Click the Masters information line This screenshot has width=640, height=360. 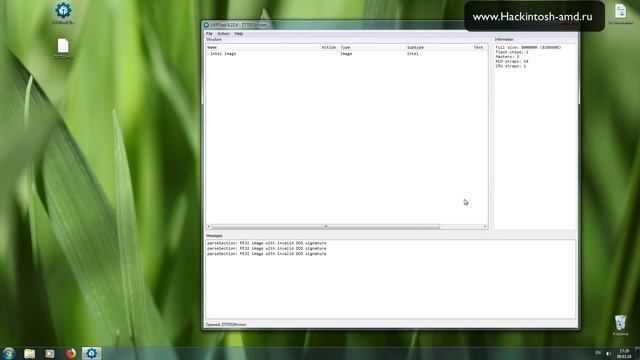coord(507,57)
